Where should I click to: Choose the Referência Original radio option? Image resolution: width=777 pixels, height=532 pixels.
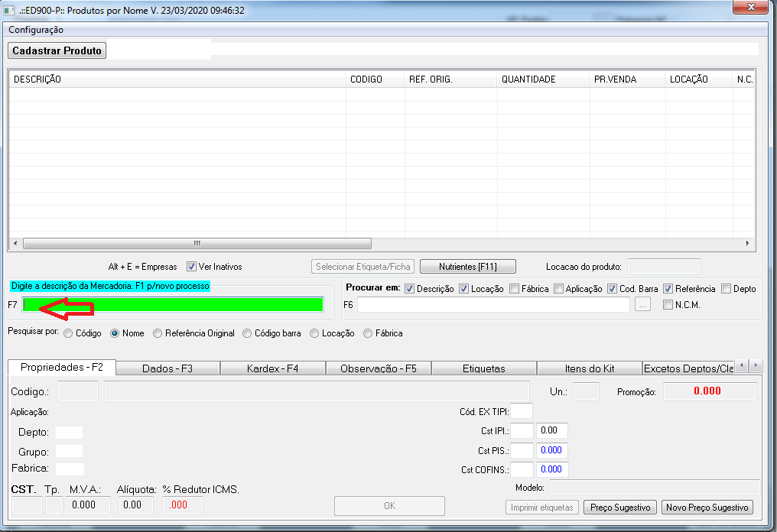click(158, 333)
